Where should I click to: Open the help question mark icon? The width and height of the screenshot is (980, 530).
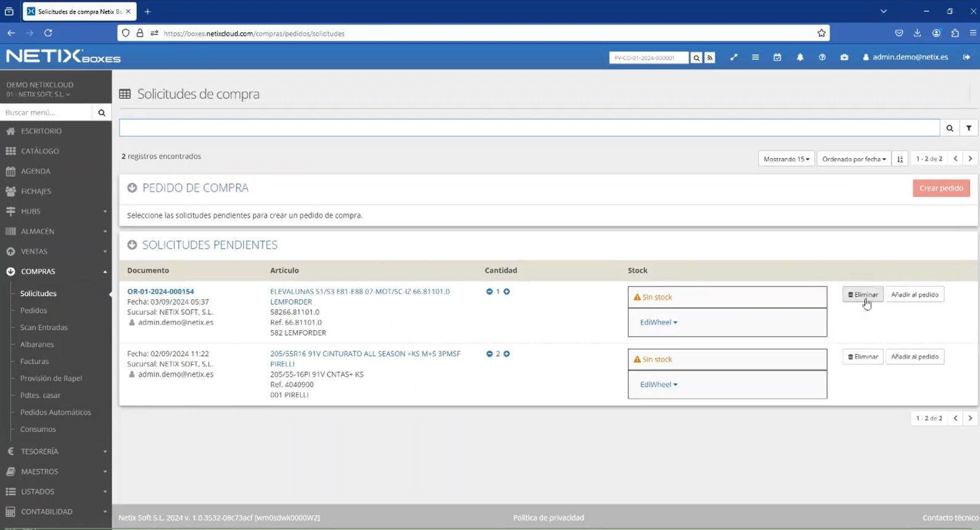pyautogui.click(x=822, y=57)
